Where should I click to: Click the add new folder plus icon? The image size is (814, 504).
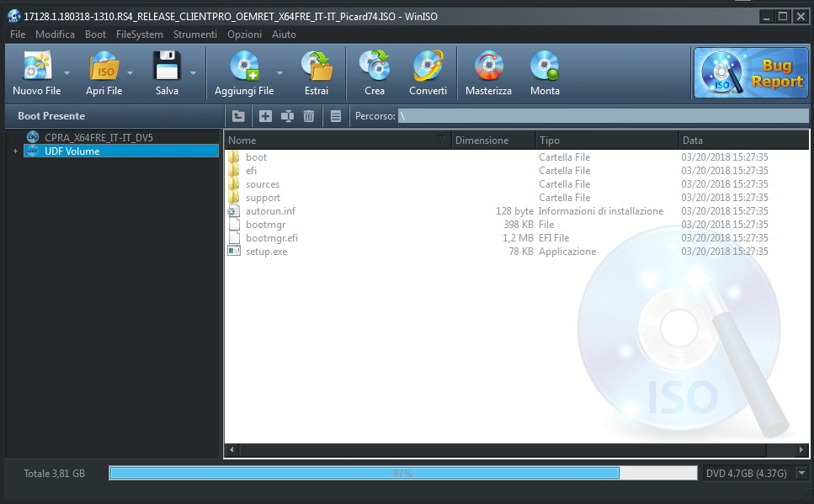(x=265, y=116)
